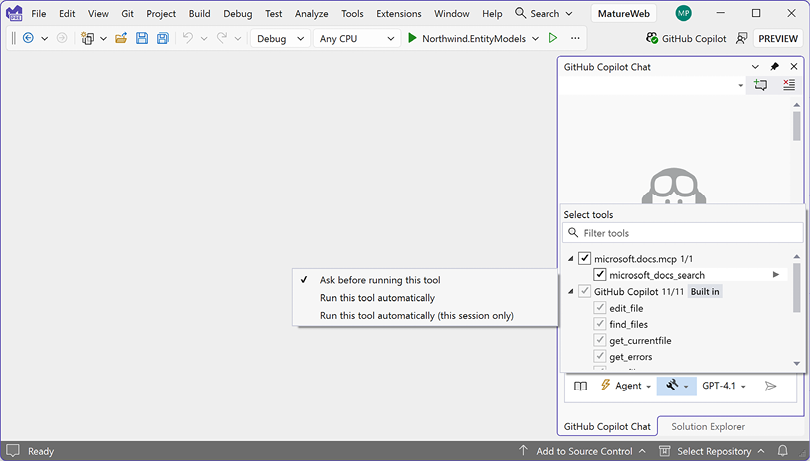
Task: Click the Navigate Forward arrow icon
Action: (62, 38)
